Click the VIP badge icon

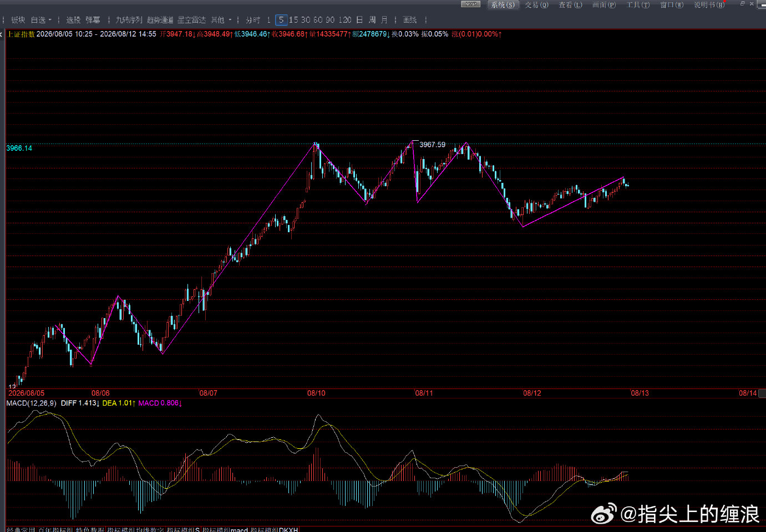click(x=470, y=4)
